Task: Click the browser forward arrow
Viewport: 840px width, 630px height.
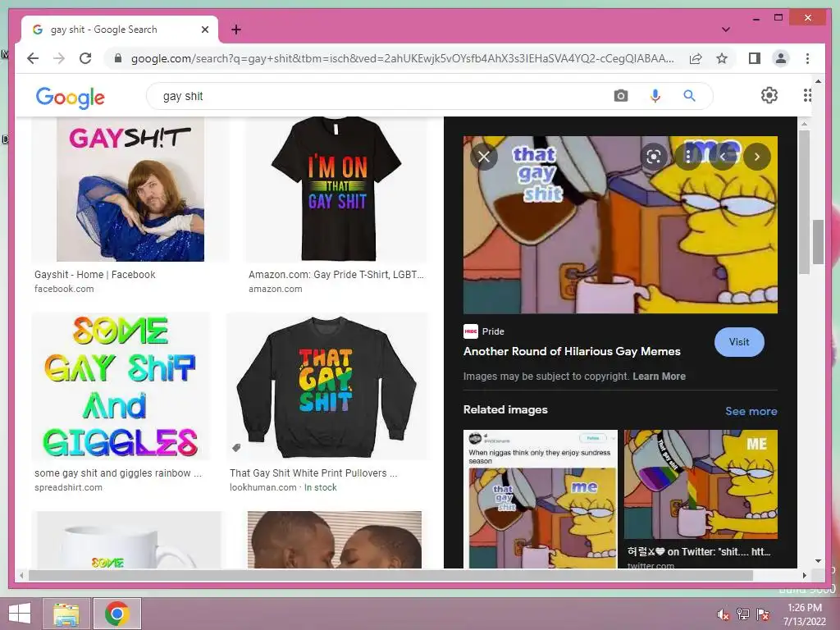Action: point(59,58)
